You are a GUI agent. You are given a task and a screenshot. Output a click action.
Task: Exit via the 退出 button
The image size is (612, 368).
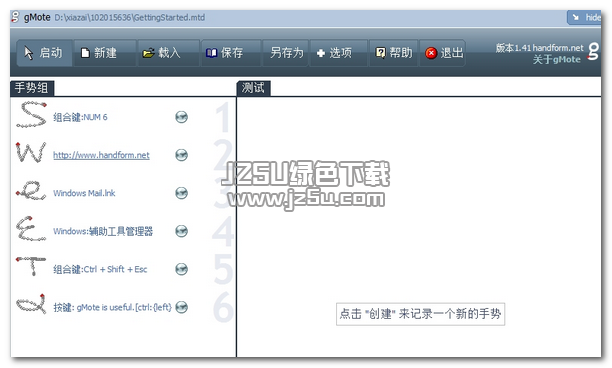tap(443, 53)
